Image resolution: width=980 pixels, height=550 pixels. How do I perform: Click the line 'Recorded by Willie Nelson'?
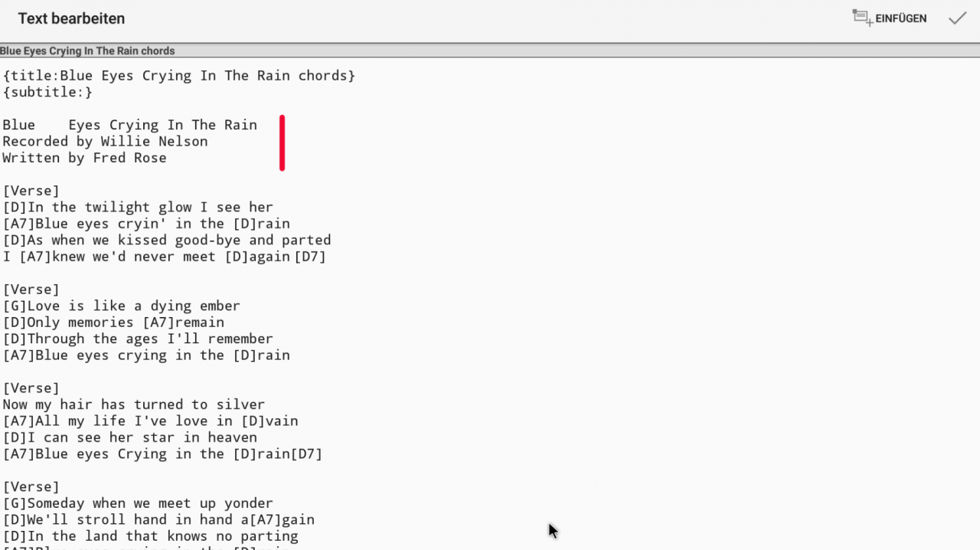[x=105, y=142]
